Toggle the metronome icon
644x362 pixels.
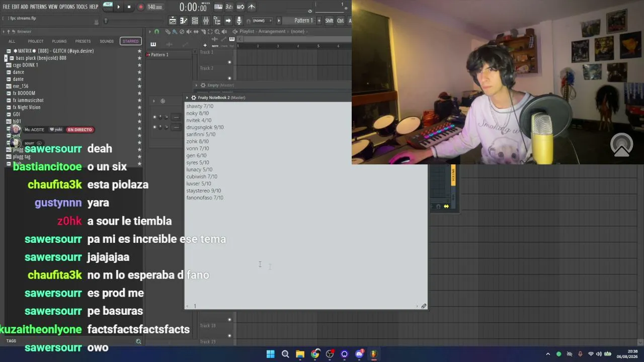coord(252,7)
